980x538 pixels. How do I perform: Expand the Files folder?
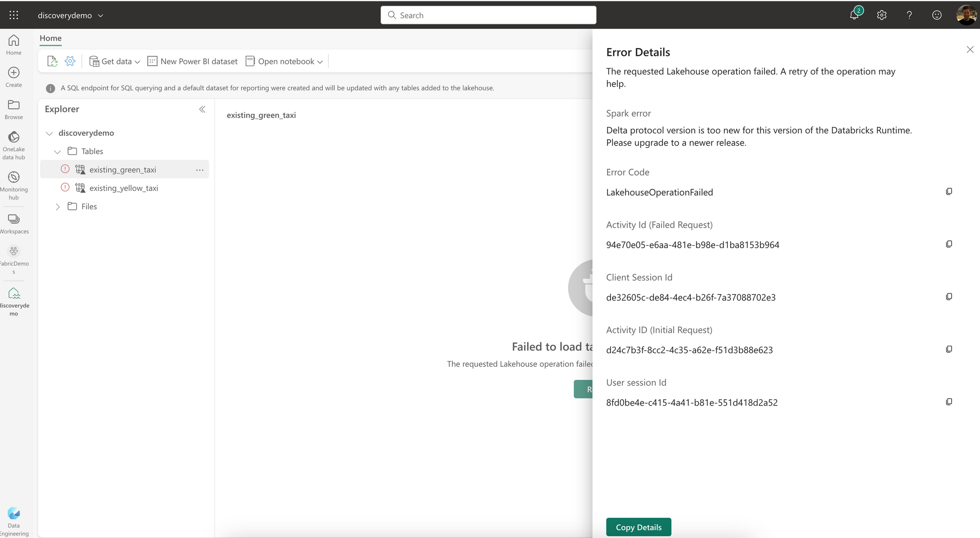point(57,207)
